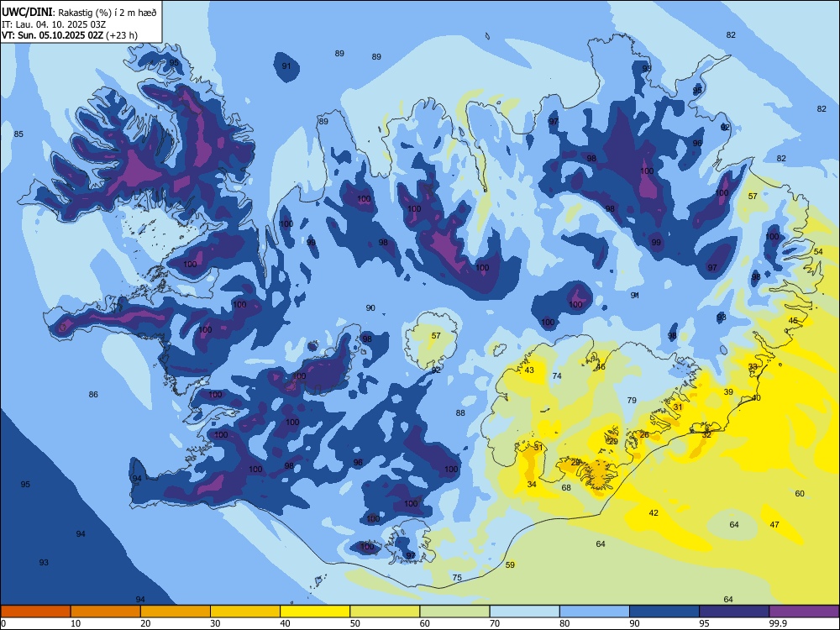Click the 10–20 orange legend swatch
Viewport: 840px width, 630px height.
point(106,612)
